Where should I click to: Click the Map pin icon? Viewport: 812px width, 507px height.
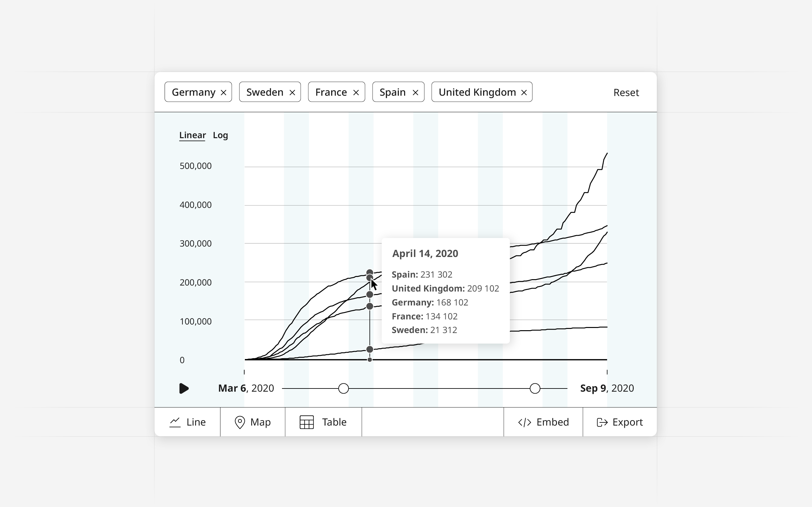point(239,422)
